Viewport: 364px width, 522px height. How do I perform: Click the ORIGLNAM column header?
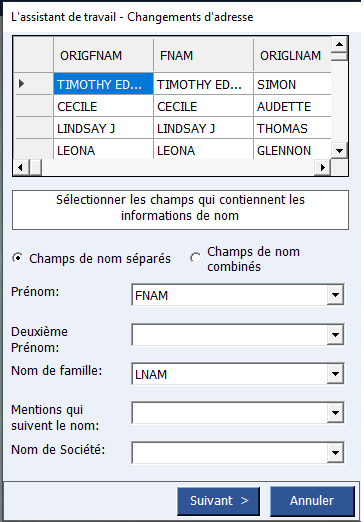click(x=292, y=55)
